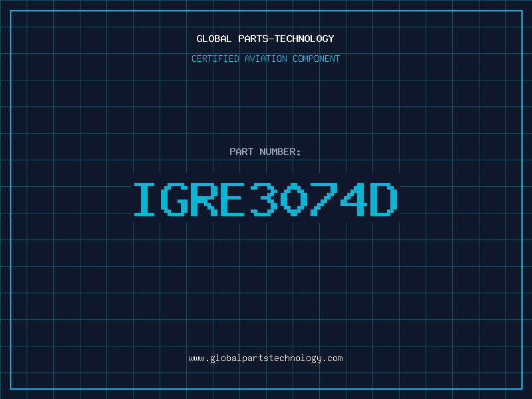
Task: Click the letter G in the part number
Action: coord(174,199)
